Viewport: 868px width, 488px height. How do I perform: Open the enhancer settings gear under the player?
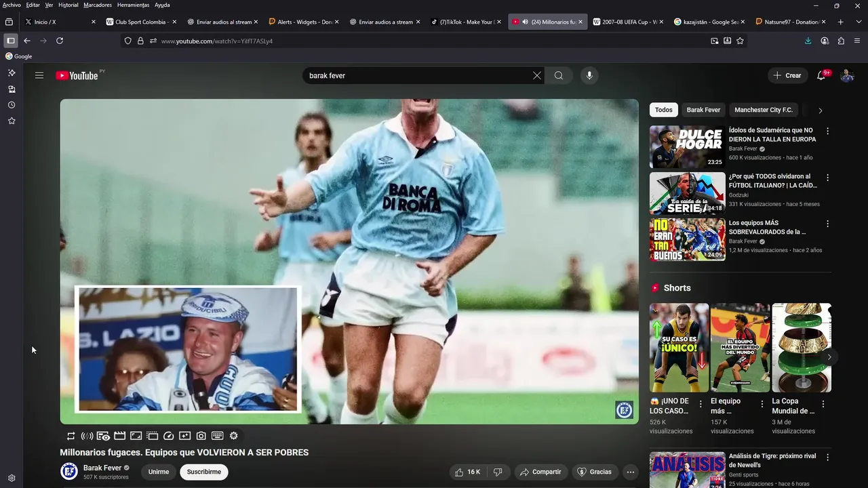[x=234, y=436]
